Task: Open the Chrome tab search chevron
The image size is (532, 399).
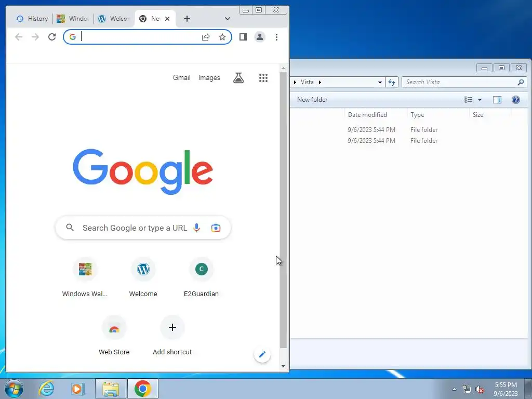Action: [228, 19]
